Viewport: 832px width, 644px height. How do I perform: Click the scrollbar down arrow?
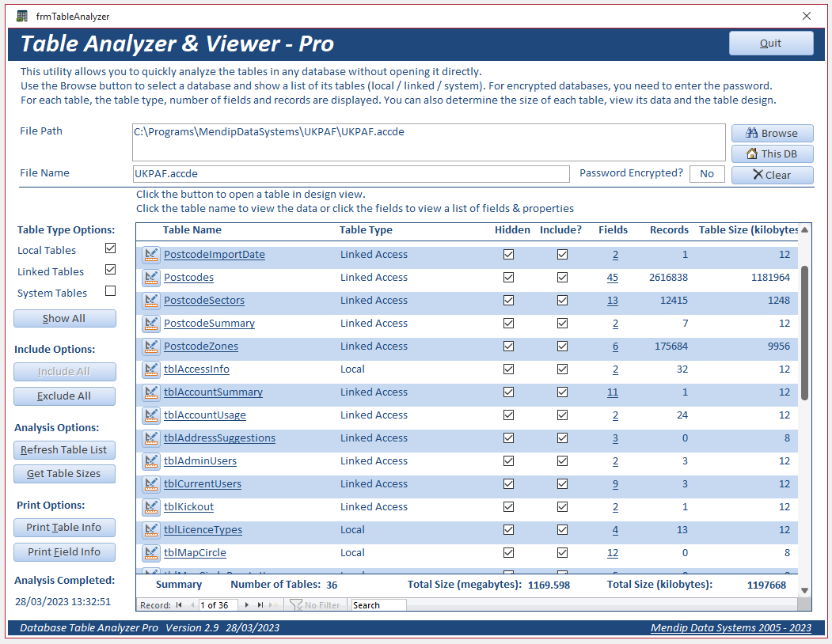pyautogui.click(x=804, y=590)
